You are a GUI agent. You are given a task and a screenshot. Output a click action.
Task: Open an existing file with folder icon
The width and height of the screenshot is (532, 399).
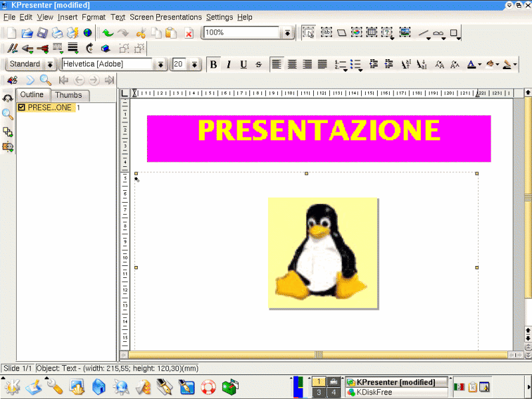tap(27, 33)
